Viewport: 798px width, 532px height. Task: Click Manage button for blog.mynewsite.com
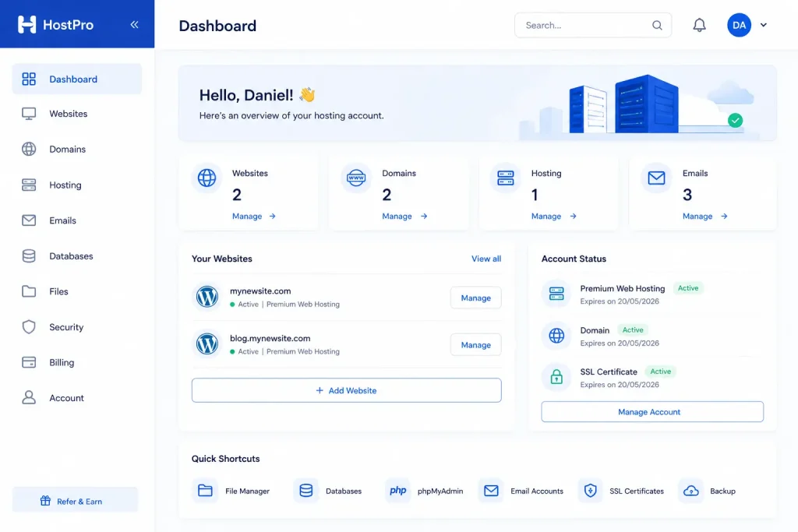pyautogui.click(x=476, y=345)
